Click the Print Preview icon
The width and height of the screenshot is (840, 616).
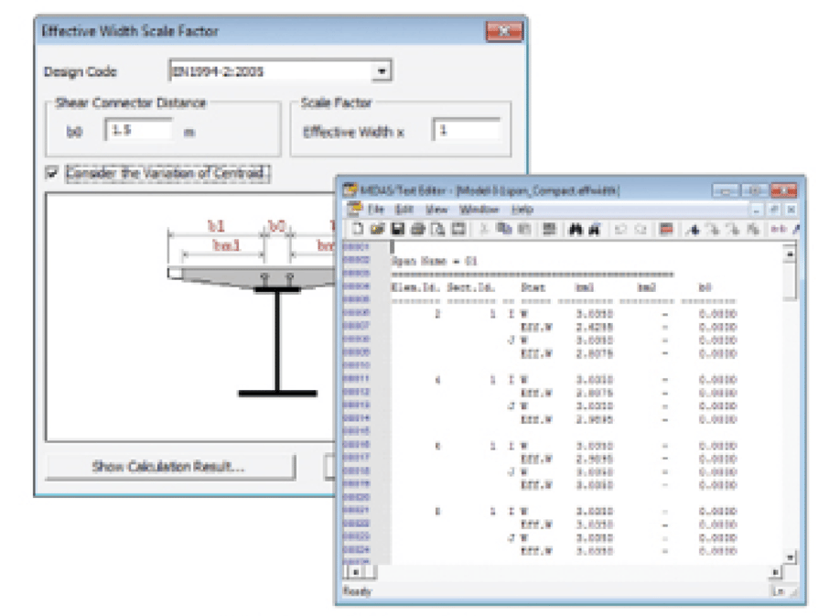(438, 229)
